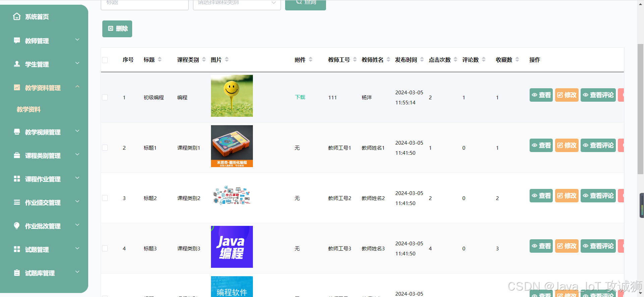Check the row for 标题1
Image resolution: width=644 pixels, height=297 pixels.
coord(105,148)
